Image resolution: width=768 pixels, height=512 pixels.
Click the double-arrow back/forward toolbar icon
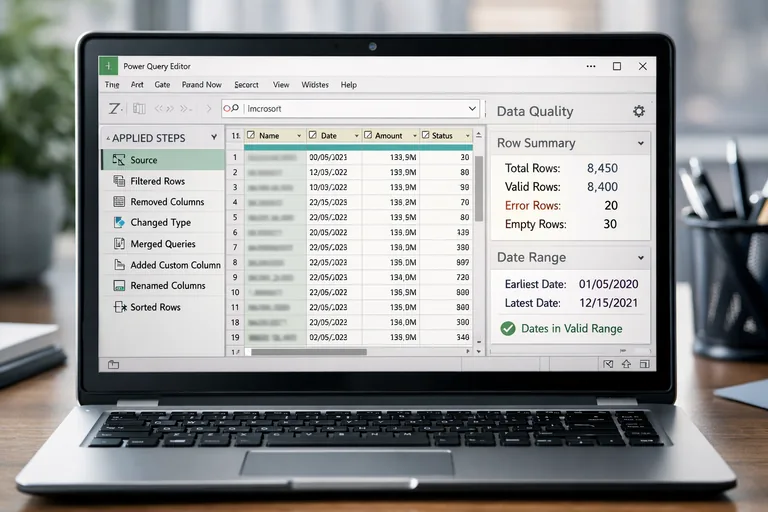(x=164, y=108)
